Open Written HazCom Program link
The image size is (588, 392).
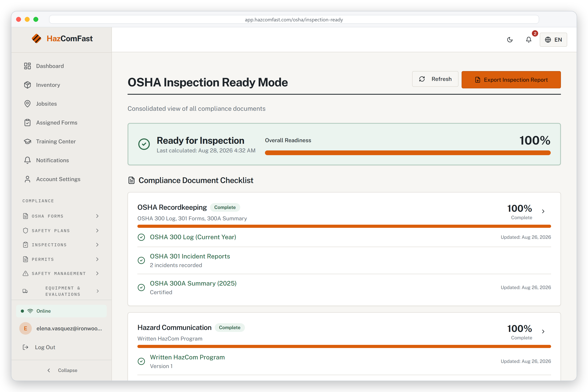(x=187, y=357)
